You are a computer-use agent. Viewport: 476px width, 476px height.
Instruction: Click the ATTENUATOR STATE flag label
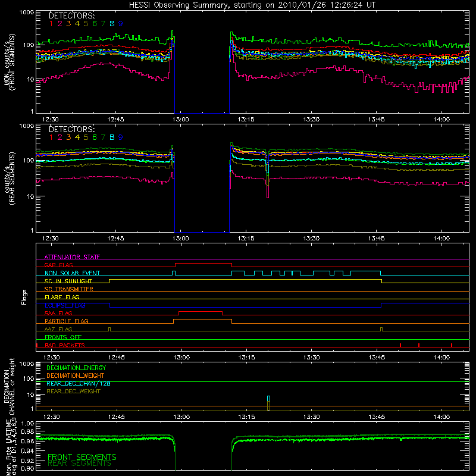coord(72,257)
